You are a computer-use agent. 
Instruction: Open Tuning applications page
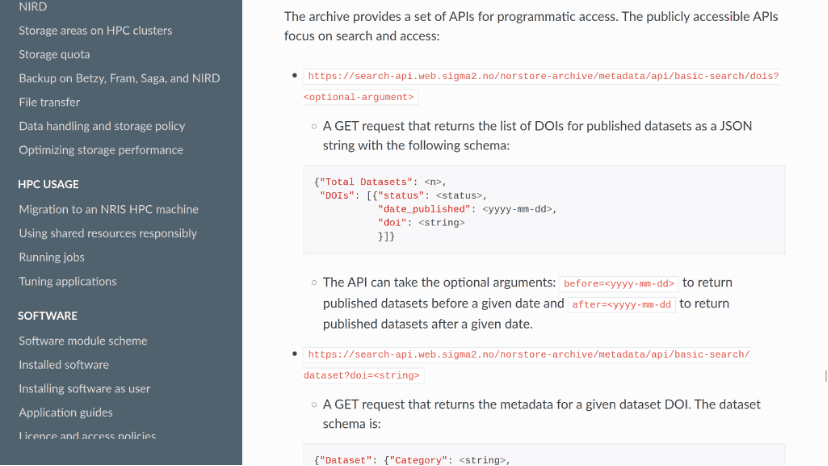[68, 281]
